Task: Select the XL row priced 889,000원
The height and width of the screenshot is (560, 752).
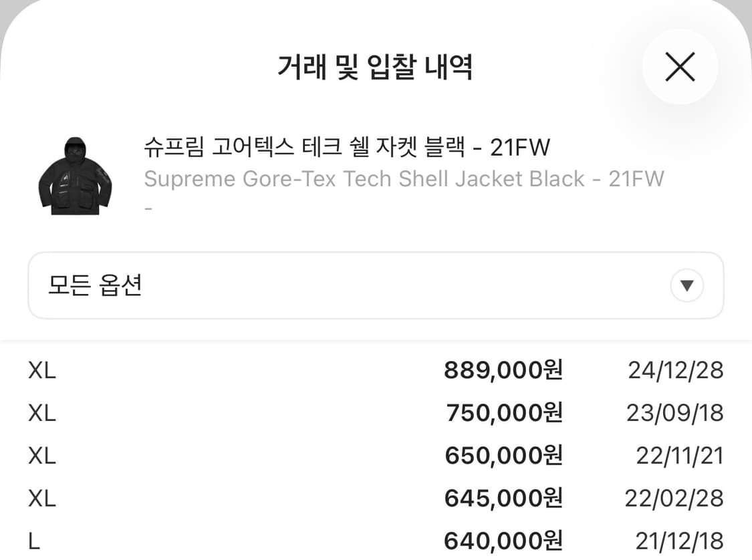Action: point(376,370)
